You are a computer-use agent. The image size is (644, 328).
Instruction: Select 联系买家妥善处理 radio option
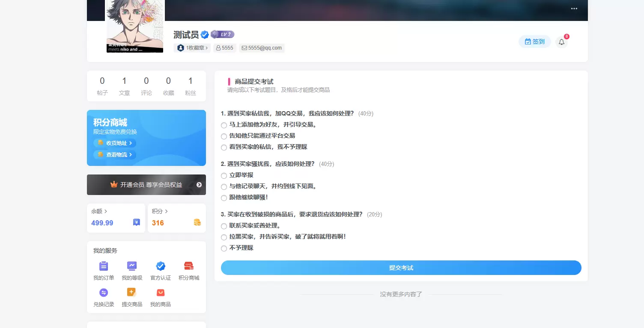pyautogui.click(x=224, y=226)
